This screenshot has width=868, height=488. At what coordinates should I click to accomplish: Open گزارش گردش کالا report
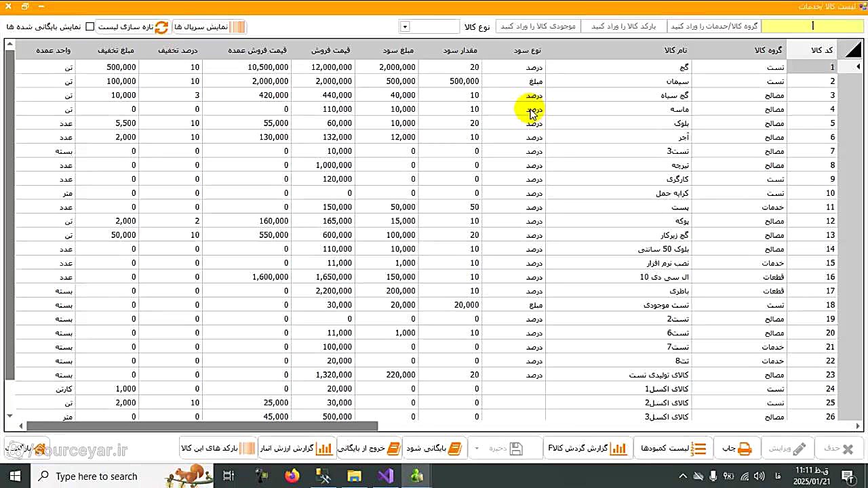(587, 449)
